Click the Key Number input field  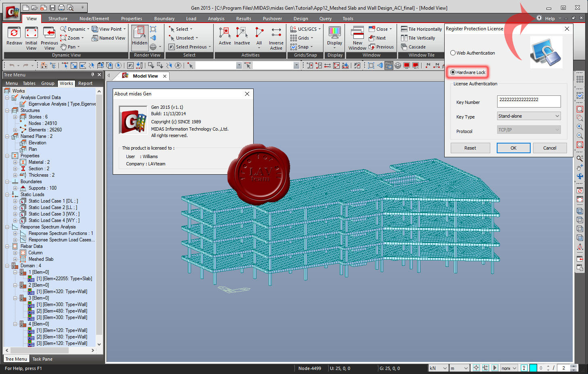(529, 101)
